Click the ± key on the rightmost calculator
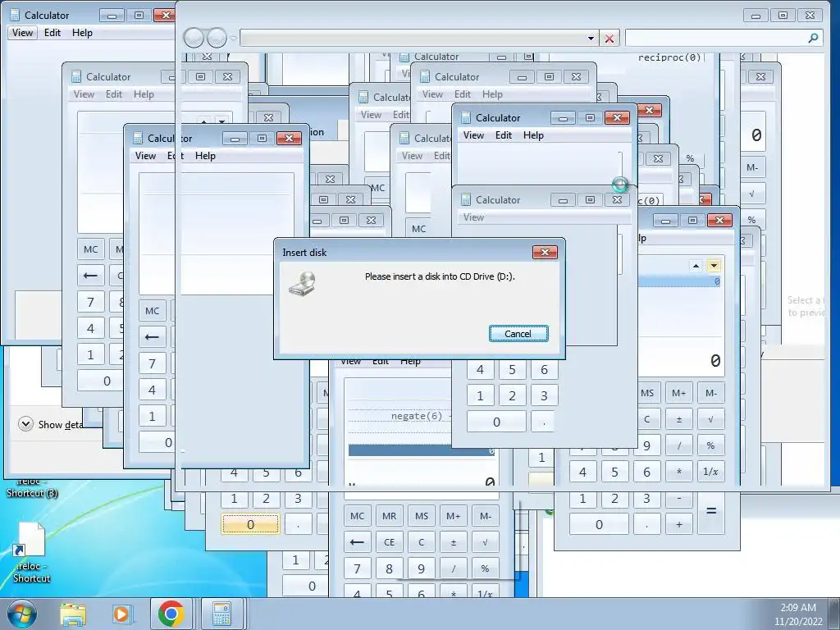 pos(678,419)
